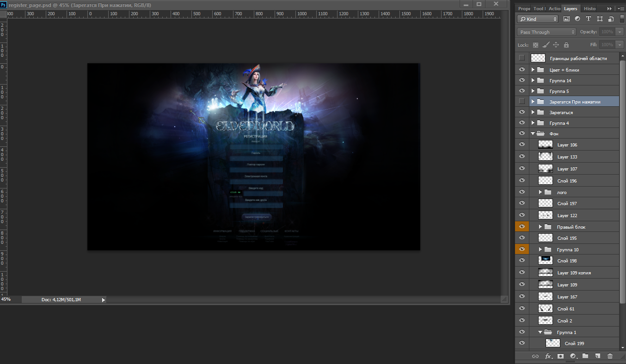
Task: Open the fx layer style menu
Action: click(548, 356)
